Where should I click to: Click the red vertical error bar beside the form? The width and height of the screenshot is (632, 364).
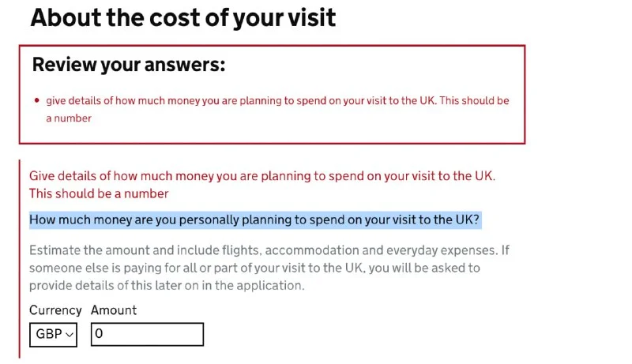[x=20, y=259]
